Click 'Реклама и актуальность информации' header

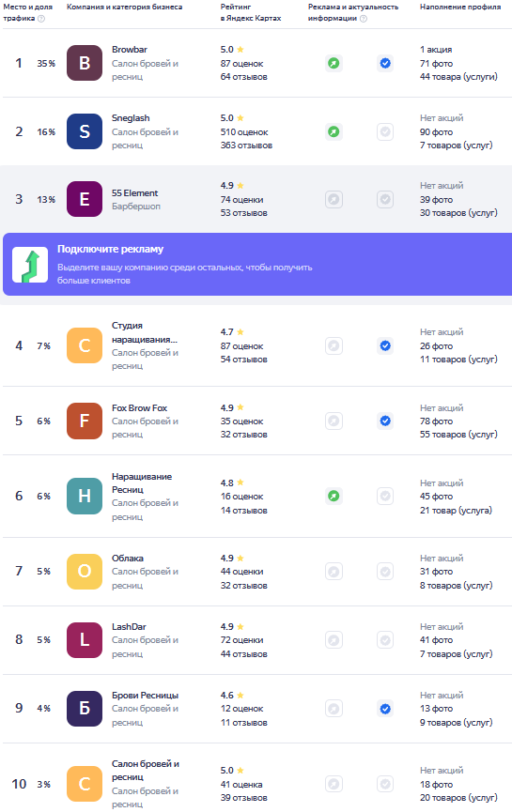353,12
